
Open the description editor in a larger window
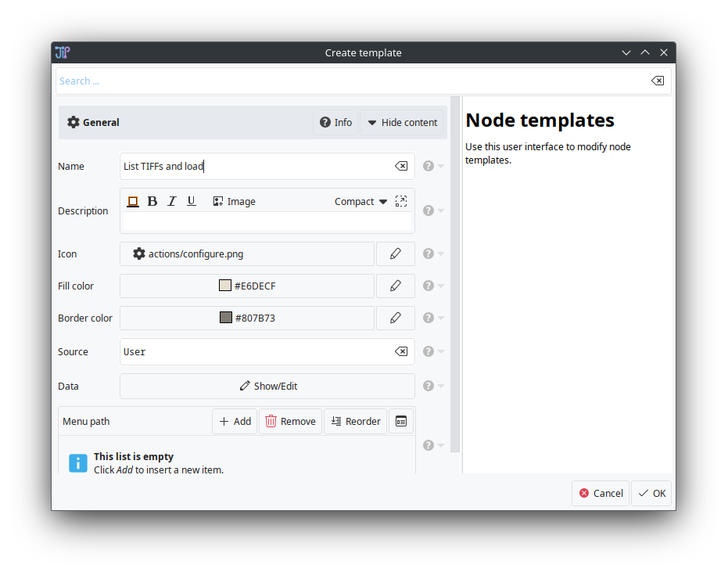point(401,201)
